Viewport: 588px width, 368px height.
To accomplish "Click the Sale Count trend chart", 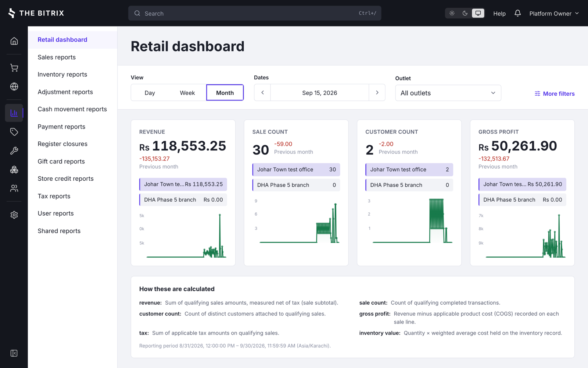I will (296, 221).
